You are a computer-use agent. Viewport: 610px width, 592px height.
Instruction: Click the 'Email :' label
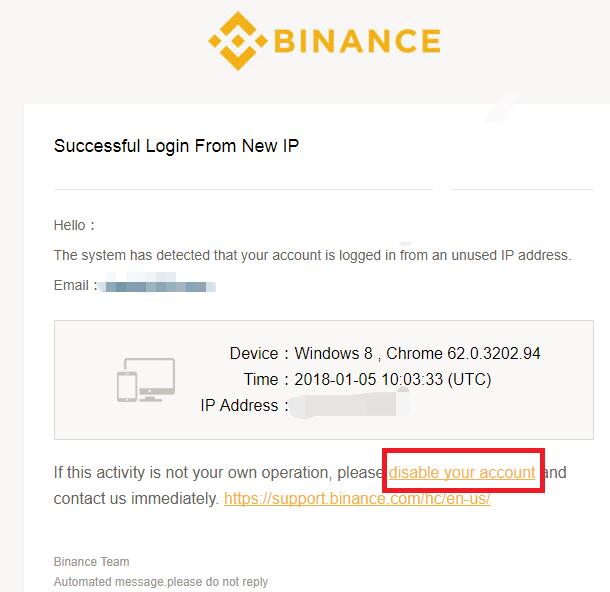click(75, 285)
